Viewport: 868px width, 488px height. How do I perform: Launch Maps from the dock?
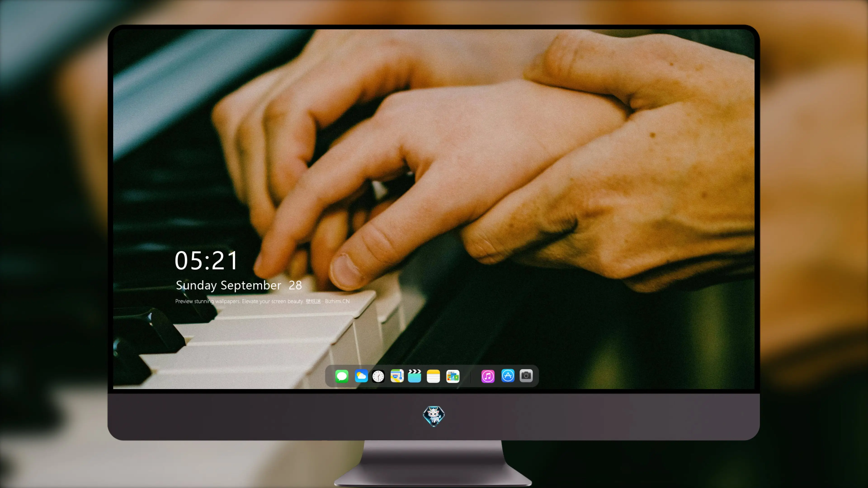click(x=397, y=376)
